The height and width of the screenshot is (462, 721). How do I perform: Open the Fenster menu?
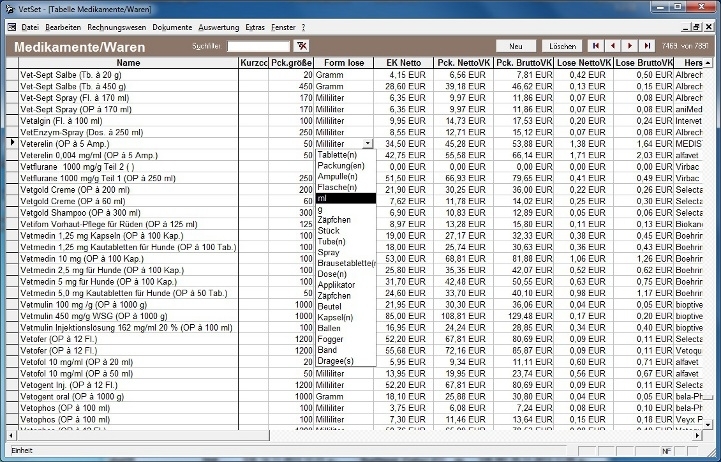(x=283, y=28)
